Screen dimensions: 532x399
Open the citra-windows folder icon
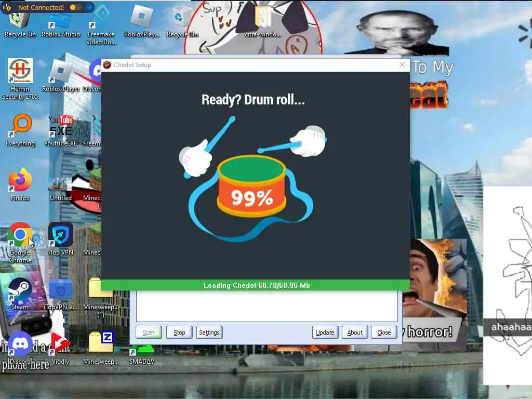tap(263, 22)
